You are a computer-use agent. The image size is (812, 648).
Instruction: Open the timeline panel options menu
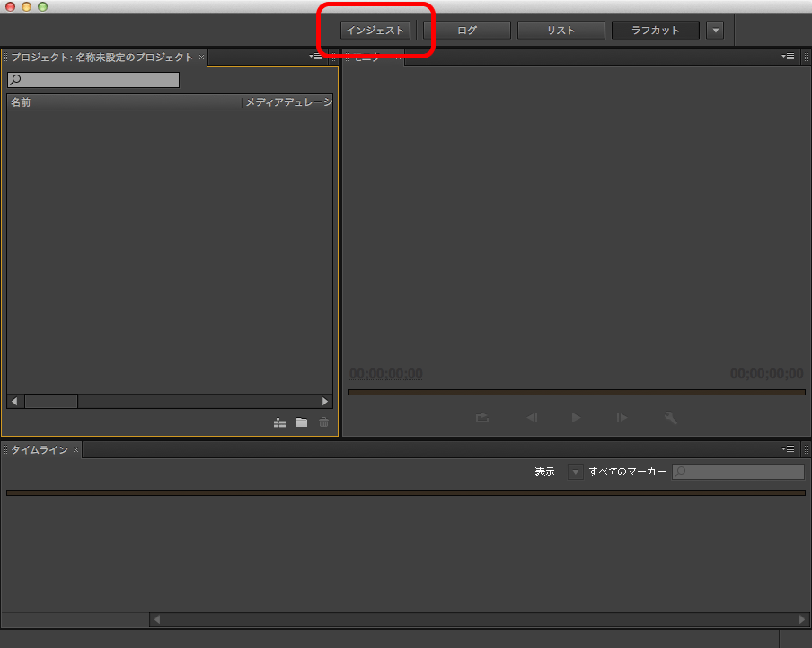tap(788, 448)
